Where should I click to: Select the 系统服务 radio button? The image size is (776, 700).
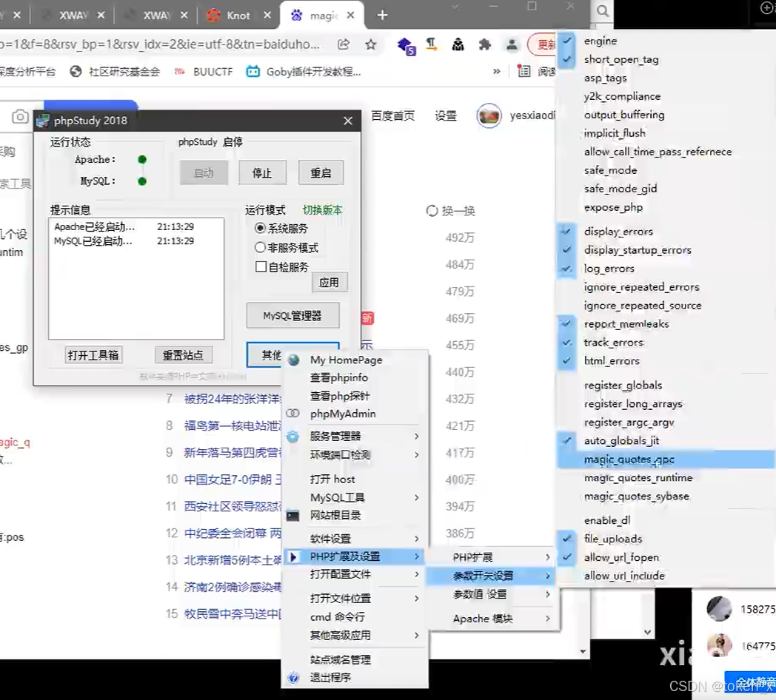click(260, 228)
